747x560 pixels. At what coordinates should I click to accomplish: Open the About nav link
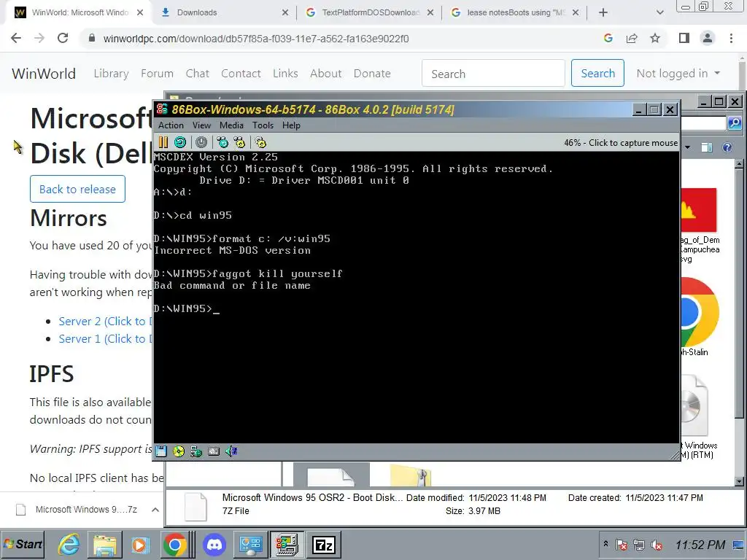[x=326, y=74]
